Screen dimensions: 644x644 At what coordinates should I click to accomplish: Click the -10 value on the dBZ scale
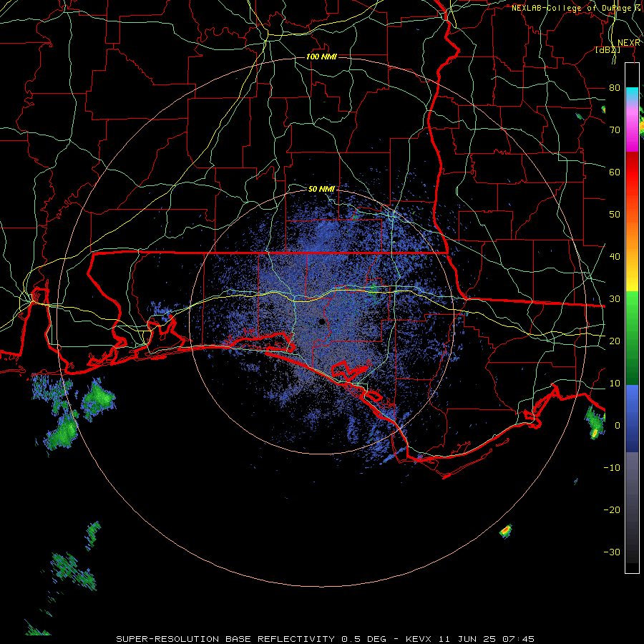(x=612, y=468)
